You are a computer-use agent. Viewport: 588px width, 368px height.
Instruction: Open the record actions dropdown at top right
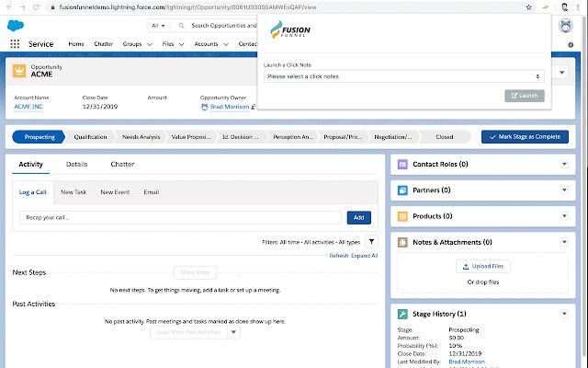pos(561,72)
